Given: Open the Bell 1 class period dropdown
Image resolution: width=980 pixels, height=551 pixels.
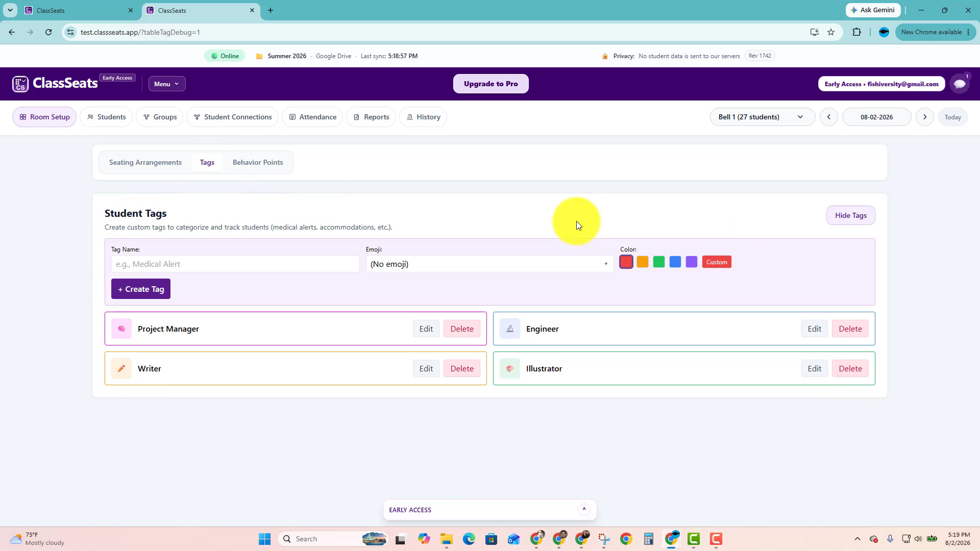Looking at the screenshot, I should pos(762,117).
